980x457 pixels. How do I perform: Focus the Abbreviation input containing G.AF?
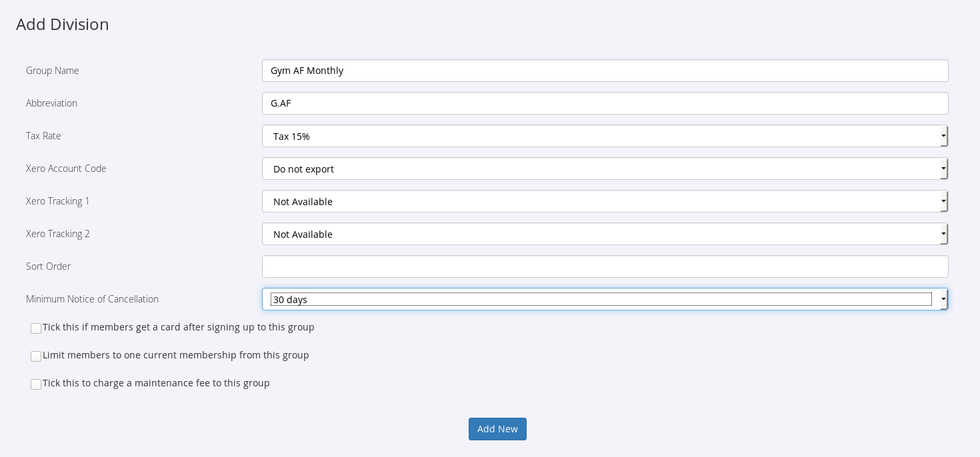605,103
